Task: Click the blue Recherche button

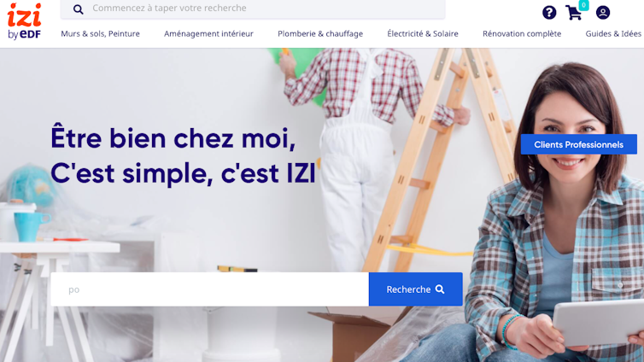Action: (x=416, y=289)
